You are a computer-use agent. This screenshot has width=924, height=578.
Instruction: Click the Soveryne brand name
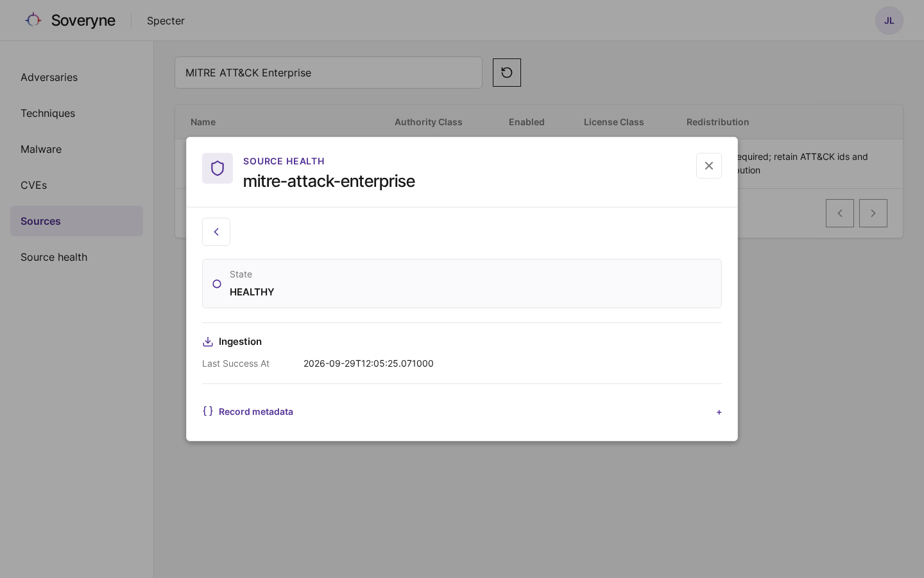pyautogui.click(x=83, y=21)
